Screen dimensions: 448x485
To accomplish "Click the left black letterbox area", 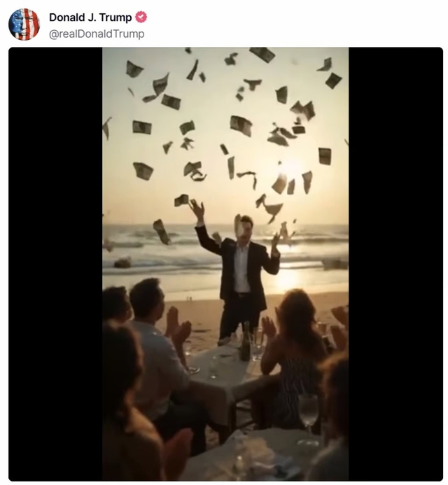I will tap(56, 264).
